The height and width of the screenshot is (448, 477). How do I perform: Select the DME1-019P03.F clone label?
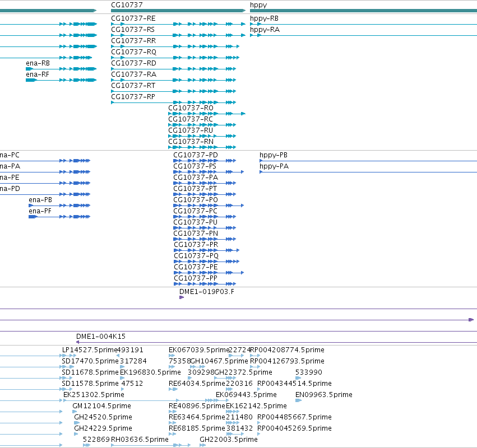(x=207, y=292)
